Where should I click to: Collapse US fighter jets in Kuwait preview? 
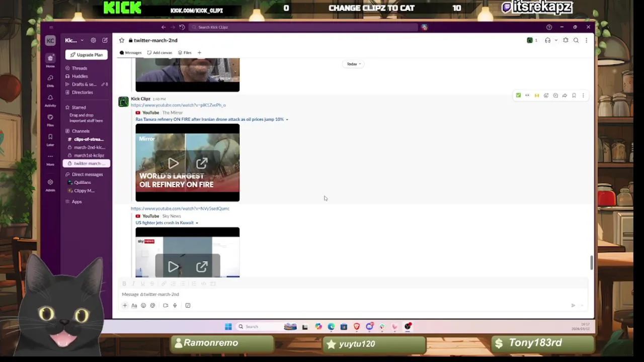click(x=197, y=223)
